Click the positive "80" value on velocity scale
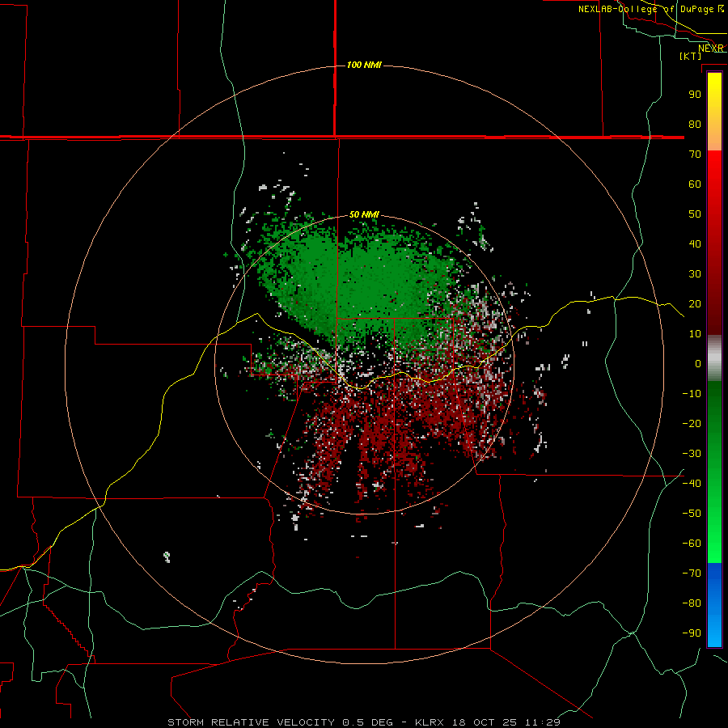 click(x=695, y=124)
